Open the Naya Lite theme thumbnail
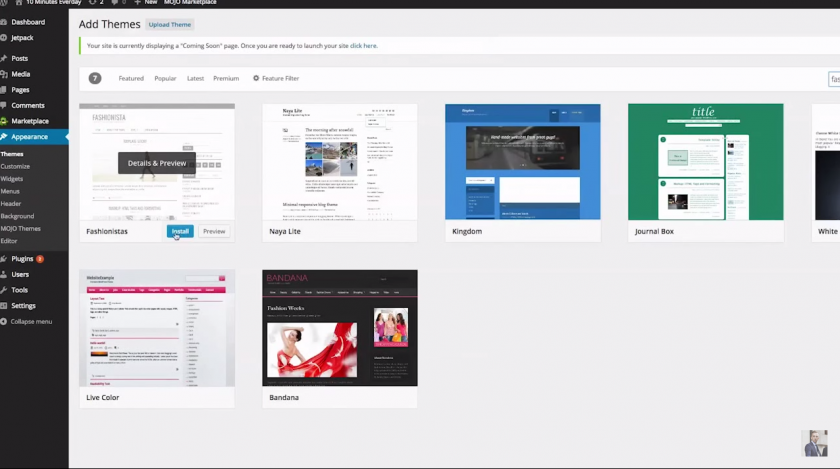The image size is (840, 469). [x=340, y=162]
